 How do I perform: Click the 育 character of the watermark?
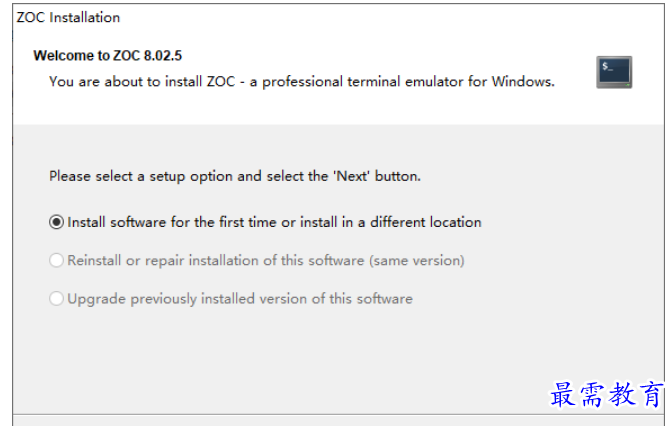[652, 394]
